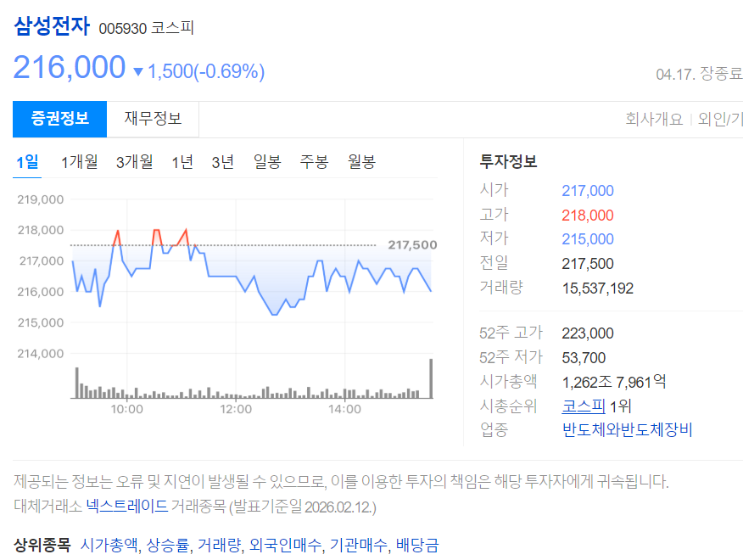The image size is (743, 560).
Task: Click the 거래량 value 15,537,192
Action: pos(597,288)
